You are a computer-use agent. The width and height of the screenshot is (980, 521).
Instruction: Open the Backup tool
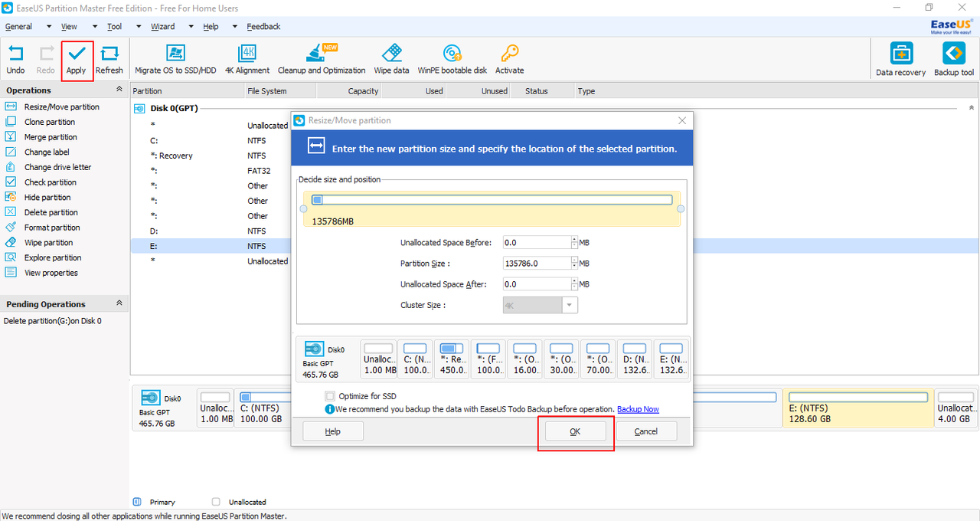point(954,60)
